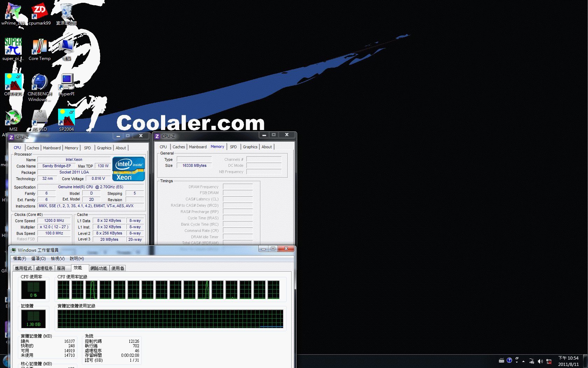
Task: Click the Level 3 cache value 20 MBytes
Action: coord(109,239)
